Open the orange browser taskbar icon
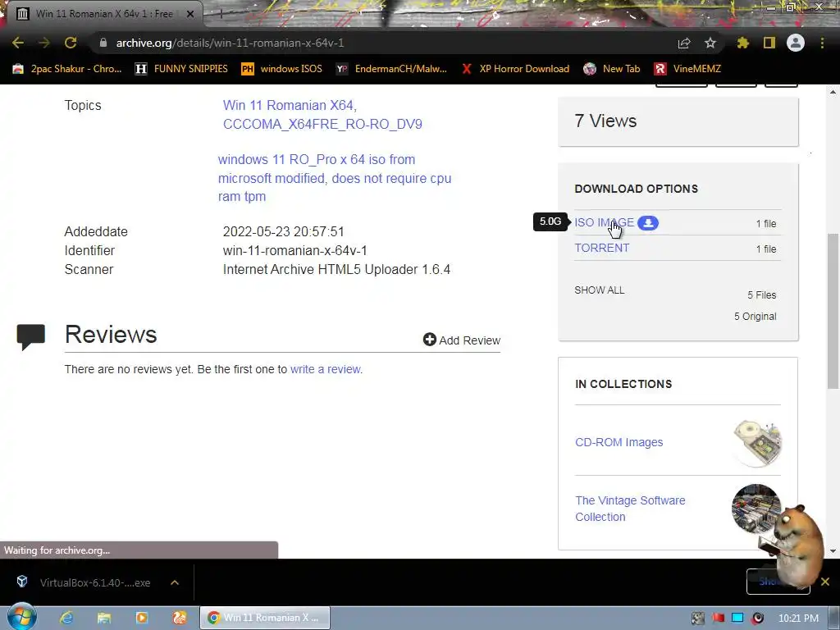 180,618
